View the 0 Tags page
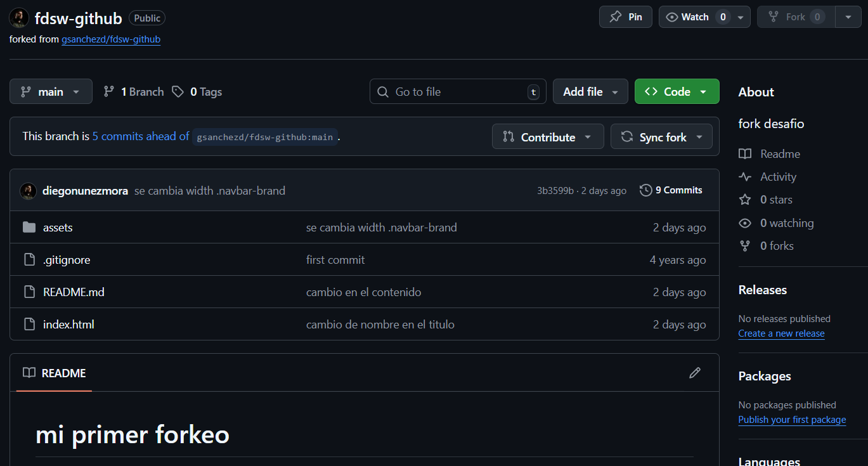The image size is (868, 466). point(197,92)
